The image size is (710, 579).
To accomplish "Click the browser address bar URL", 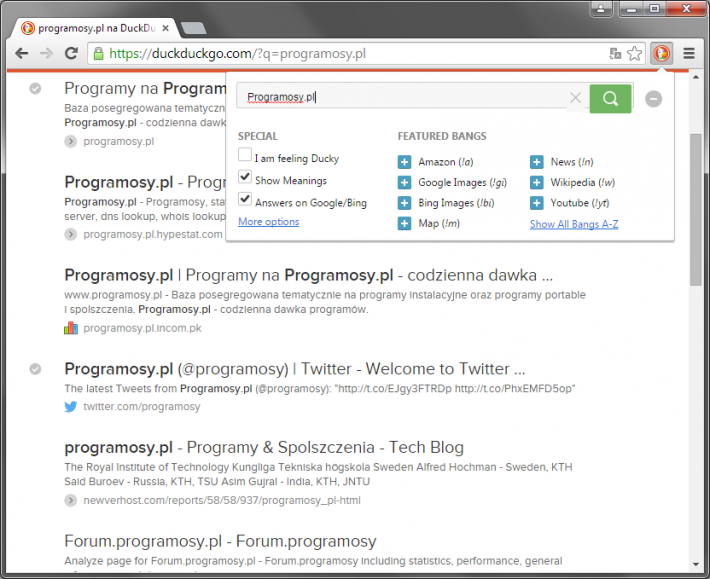I will click(x=237, y=54).
